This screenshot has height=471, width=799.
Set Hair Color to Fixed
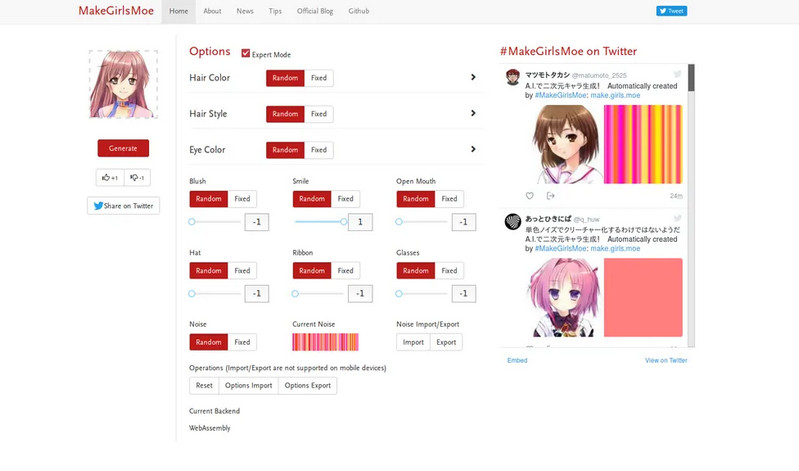(x=319, y=78)
